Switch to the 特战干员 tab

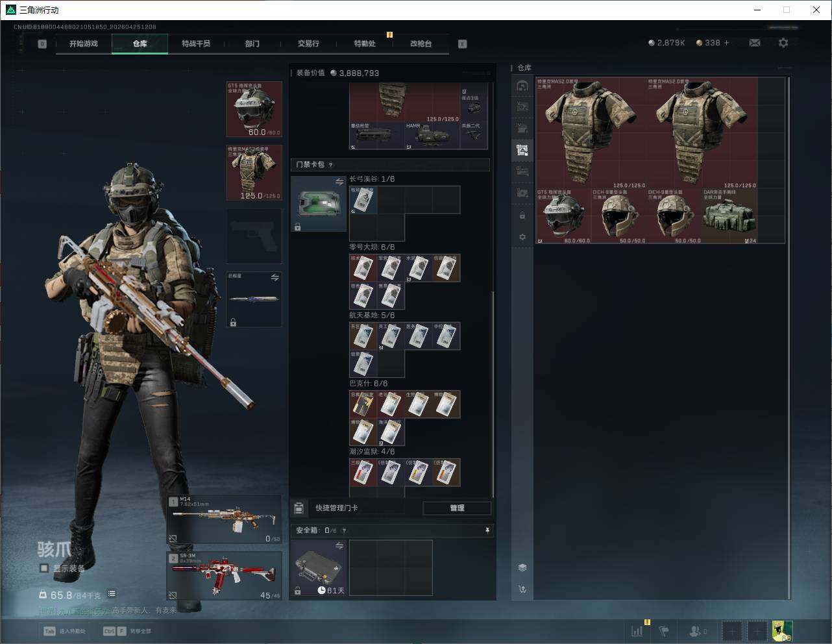[x=196, y=43]
